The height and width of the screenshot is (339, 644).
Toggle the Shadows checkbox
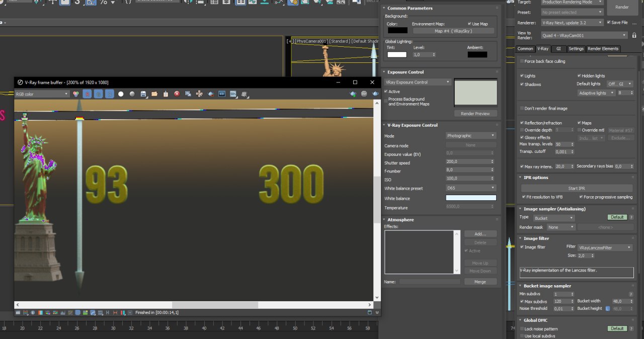coord(522,84)
